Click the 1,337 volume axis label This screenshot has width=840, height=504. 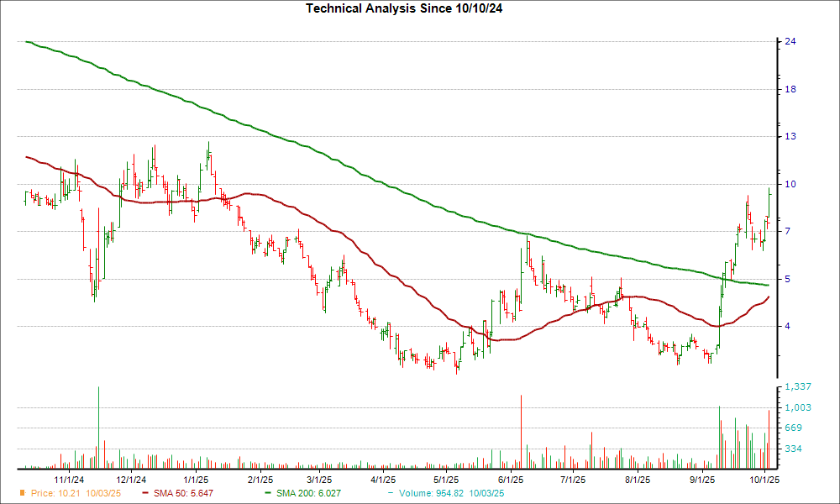click(x=797, y=387)
